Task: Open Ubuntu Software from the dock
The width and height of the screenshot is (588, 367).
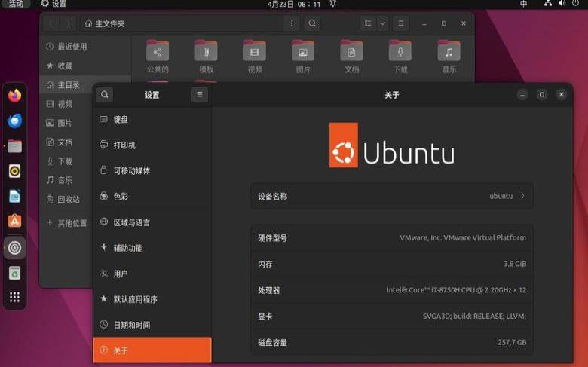Action: click(14, 221)
